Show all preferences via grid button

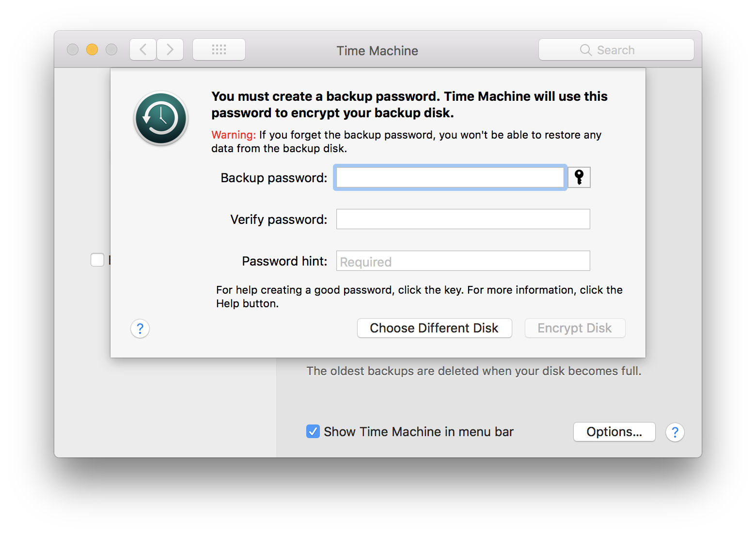tap(219, 49)
